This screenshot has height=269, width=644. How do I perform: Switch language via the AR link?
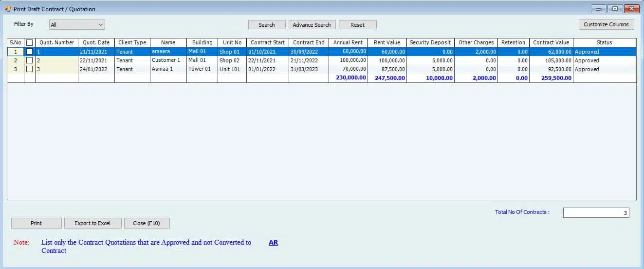[x=273, y=242]
